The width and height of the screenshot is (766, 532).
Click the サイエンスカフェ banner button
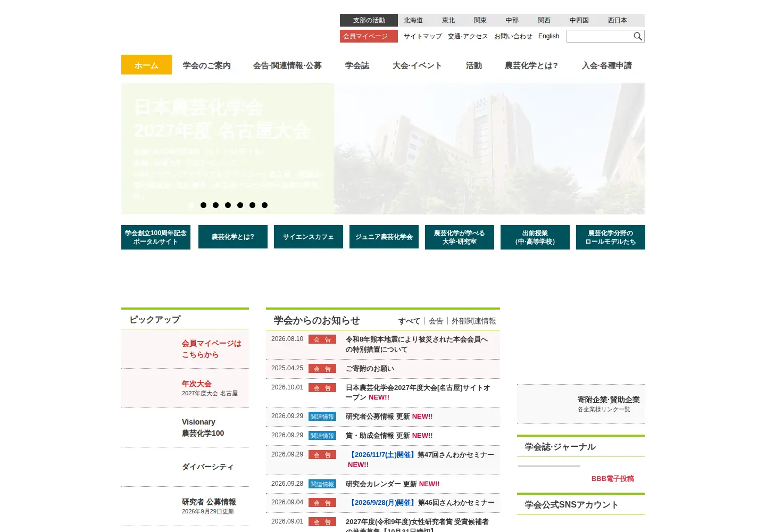(309, 237)
